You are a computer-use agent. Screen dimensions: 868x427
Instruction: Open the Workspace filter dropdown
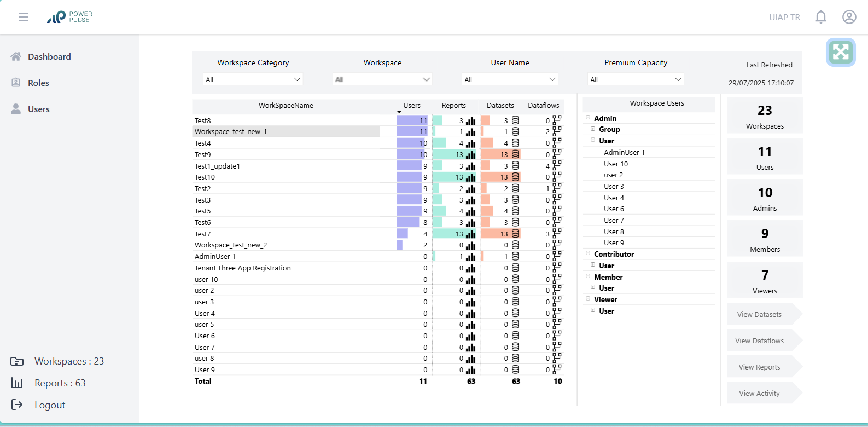tap(382, 79)
